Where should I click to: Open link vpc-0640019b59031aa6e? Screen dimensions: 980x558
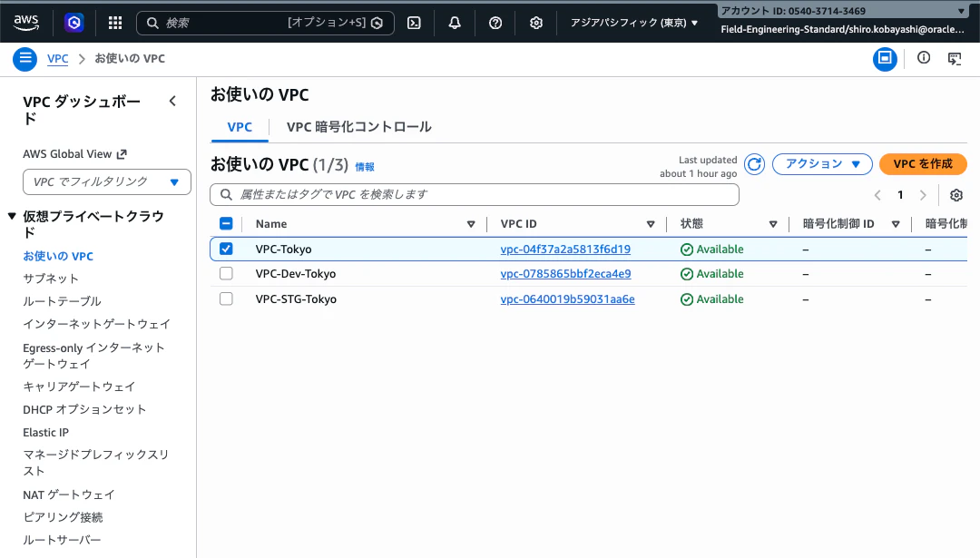click(x=567, y=299)
